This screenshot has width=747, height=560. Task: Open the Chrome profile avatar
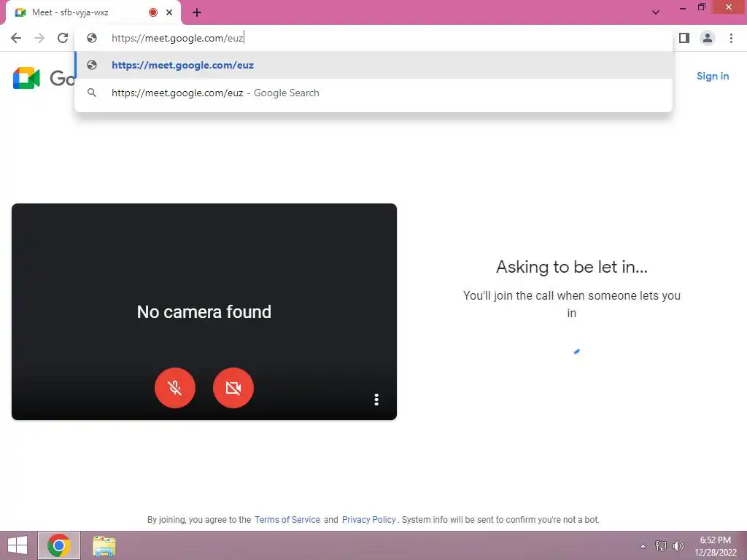(x=708, y=38)
